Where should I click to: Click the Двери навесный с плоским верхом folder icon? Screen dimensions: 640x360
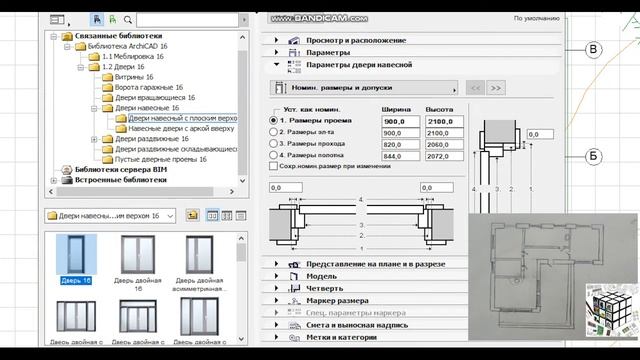coord(121,118)
